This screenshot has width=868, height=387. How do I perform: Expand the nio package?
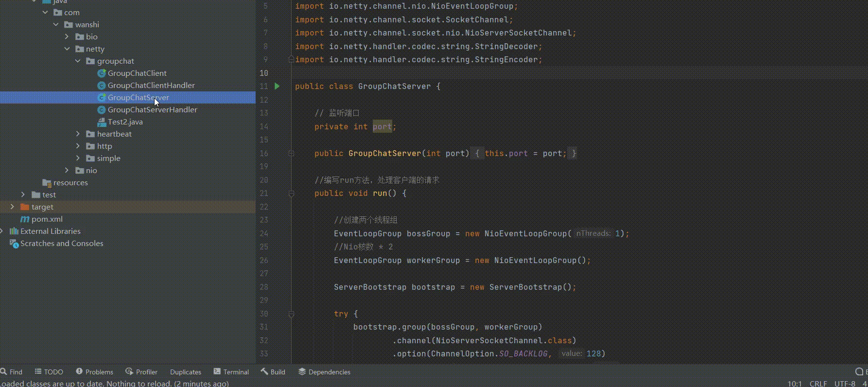[x=67, y=170]
